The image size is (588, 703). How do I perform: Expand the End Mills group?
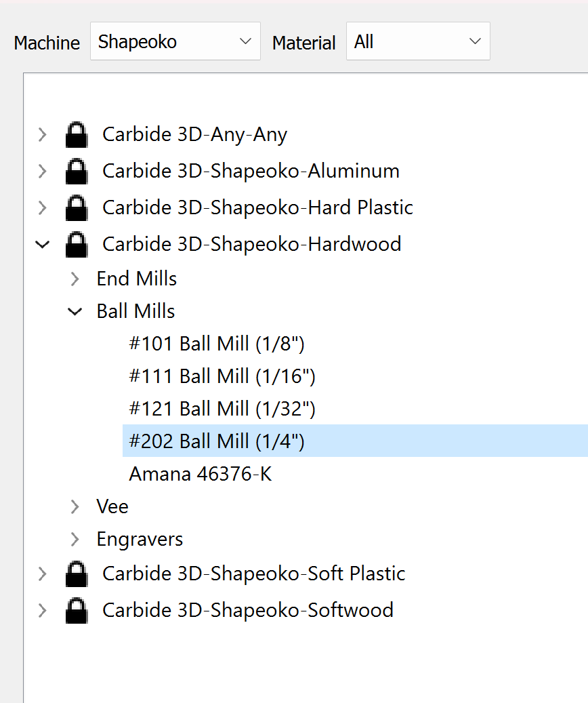click(x=75, y=279)
